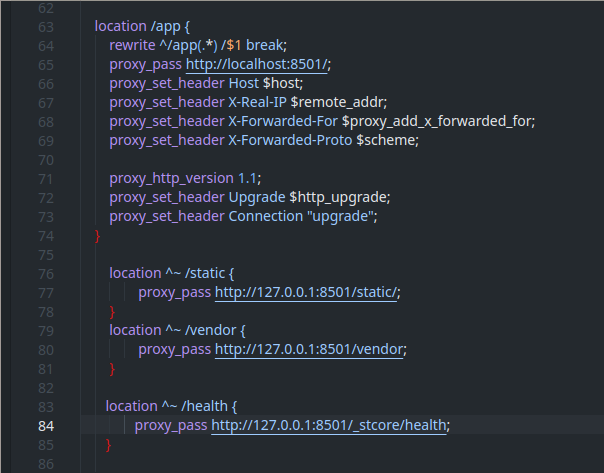Click the $http_upgrade variable

[x=339, y=197]
